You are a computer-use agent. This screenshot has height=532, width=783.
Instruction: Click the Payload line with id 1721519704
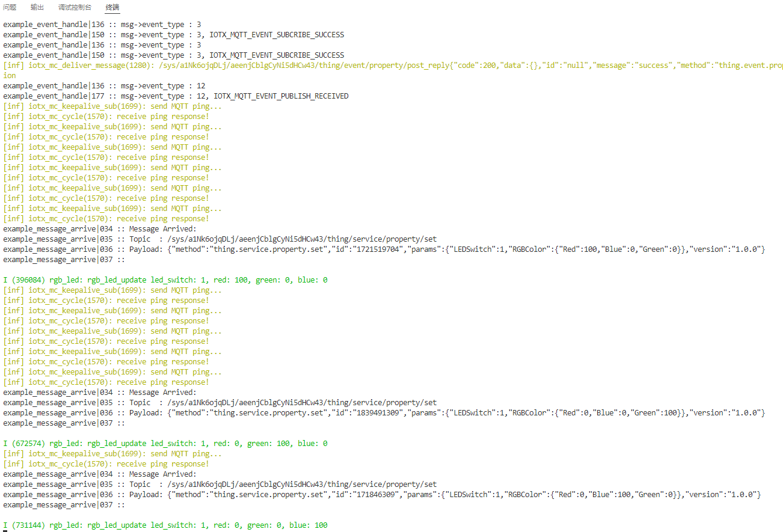[x=384, y=249]
